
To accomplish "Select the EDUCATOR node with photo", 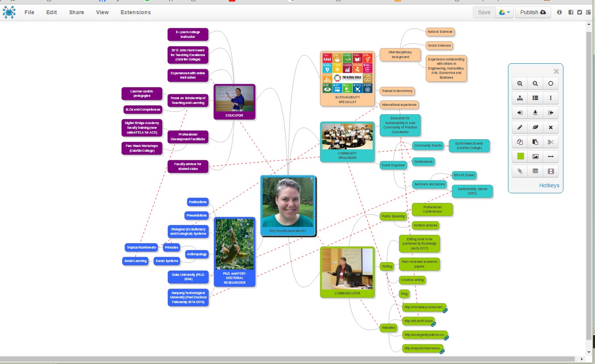I will [x=234, y=102].
